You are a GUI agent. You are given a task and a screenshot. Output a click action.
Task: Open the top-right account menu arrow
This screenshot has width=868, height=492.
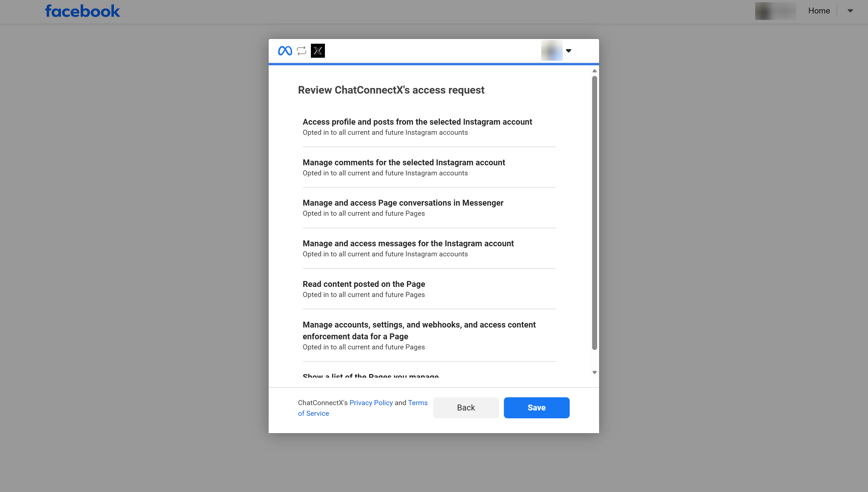tap(850, 11)
